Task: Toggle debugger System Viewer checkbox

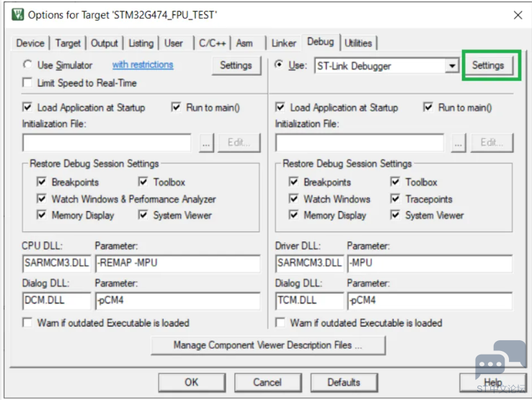Action: pyautogui.click(x=395, y=215)
